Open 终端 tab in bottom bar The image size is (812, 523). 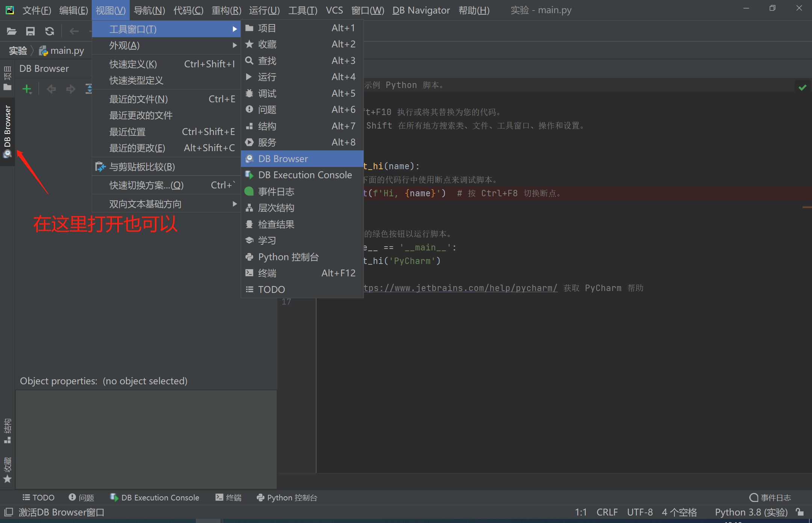click(x=228, y=497)
